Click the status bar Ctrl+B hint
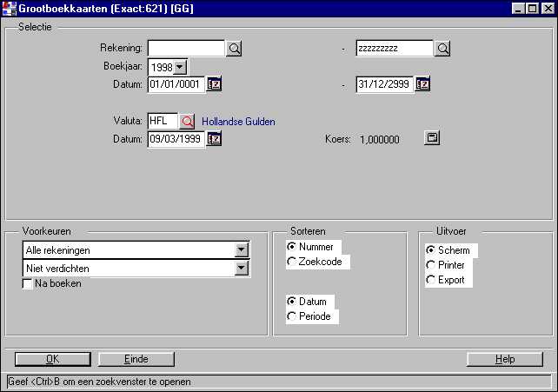Viewport: 558px width, 392px height. [99, 382]
